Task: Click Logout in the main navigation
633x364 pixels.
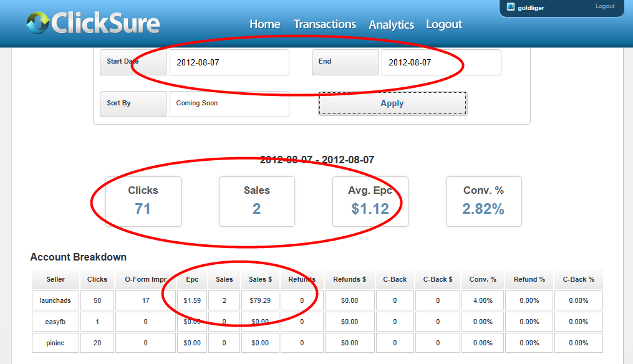Action: 444,24
